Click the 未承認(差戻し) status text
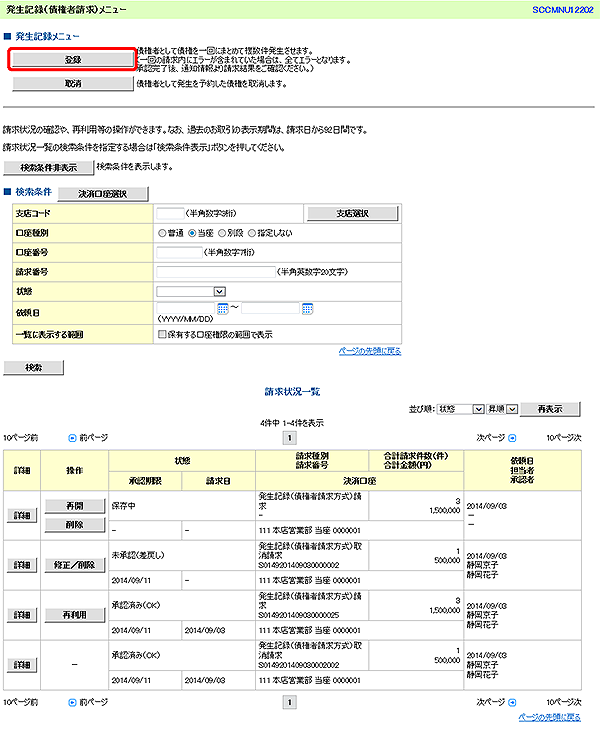 click(x=138, y=555)
